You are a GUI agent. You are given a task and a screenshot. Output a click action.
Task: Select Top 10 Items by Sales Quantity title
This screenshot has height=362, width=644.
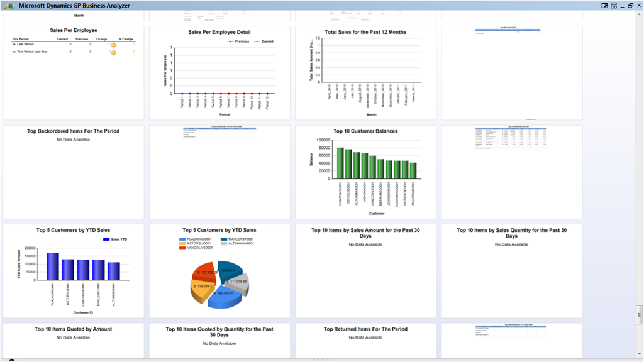pos(512,233)
